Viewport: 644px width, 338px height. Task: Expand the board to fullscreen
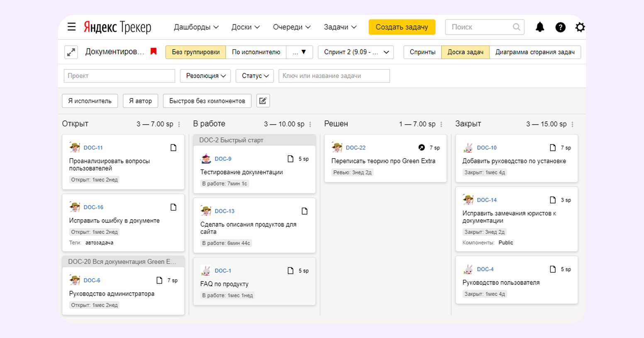pos(71,52)
